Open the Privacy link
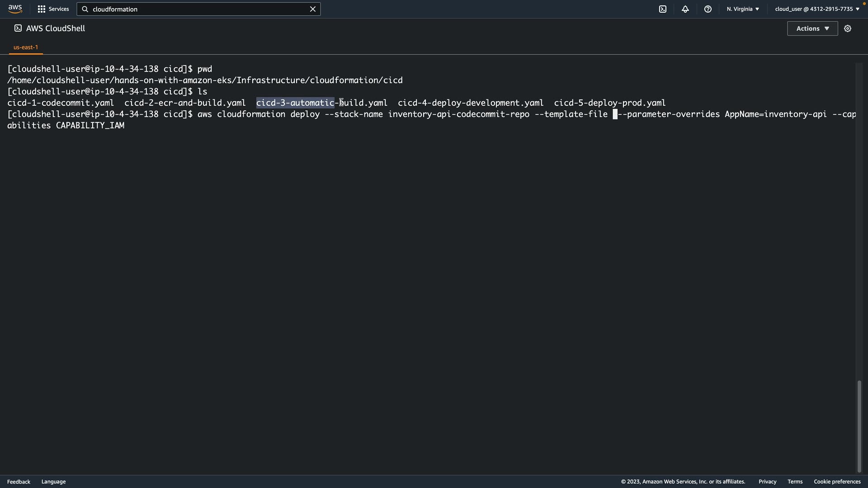 click(x=767, y=482)
